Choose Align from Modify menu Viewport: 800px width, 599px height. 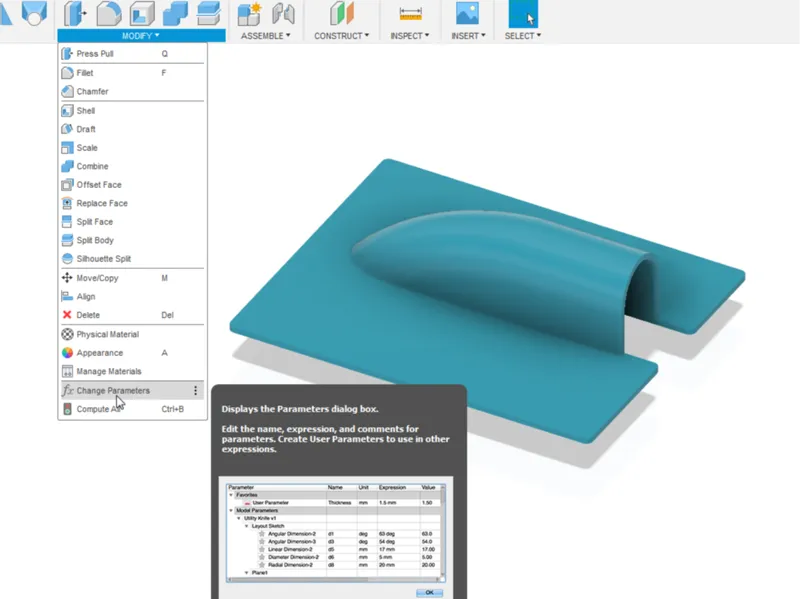pyautogui.click(x=132, y=296)
